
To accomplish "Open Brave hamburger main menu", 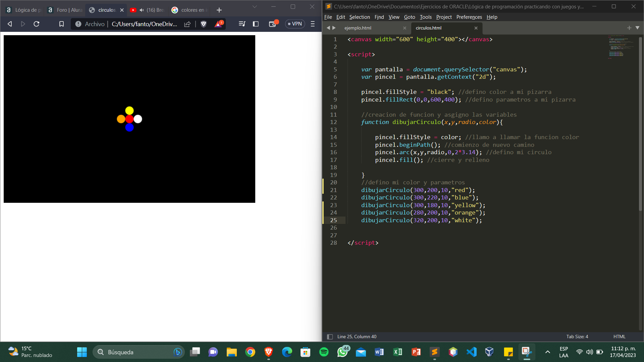I will tap(313, 24).
